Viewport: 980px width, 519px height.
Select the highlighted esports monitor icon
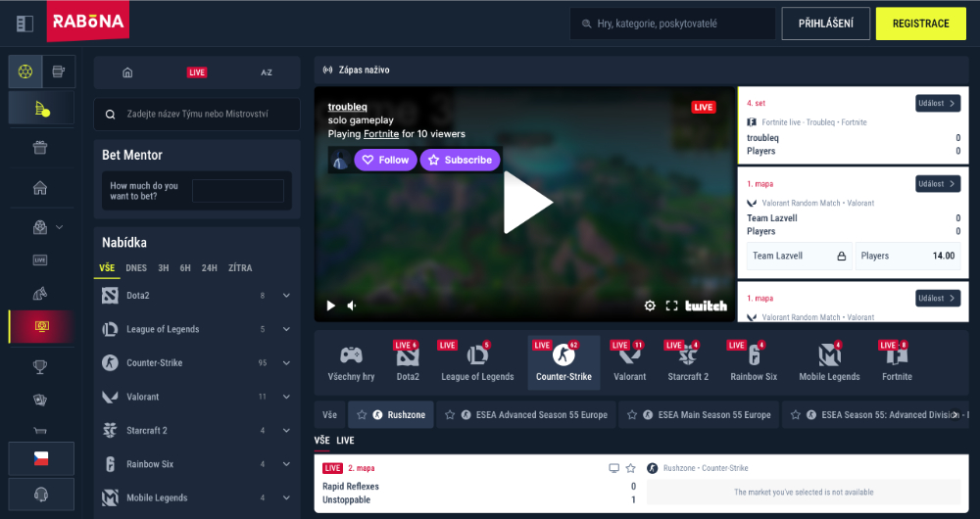[42, 327]
